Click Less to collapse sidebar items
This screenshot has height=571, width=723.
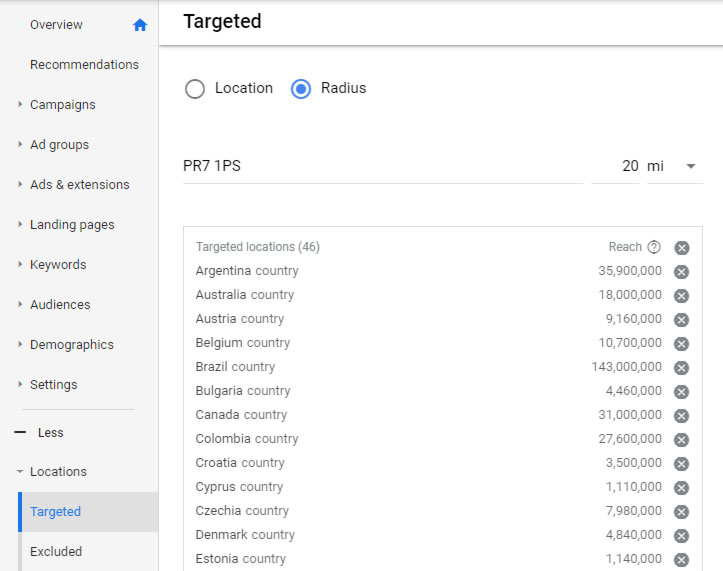point(50,433)
